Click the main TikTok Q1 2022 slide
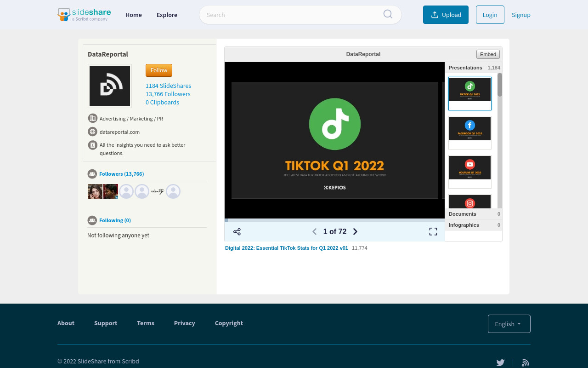Viewport: 588px width, 368px height. [x=335, y=140]
